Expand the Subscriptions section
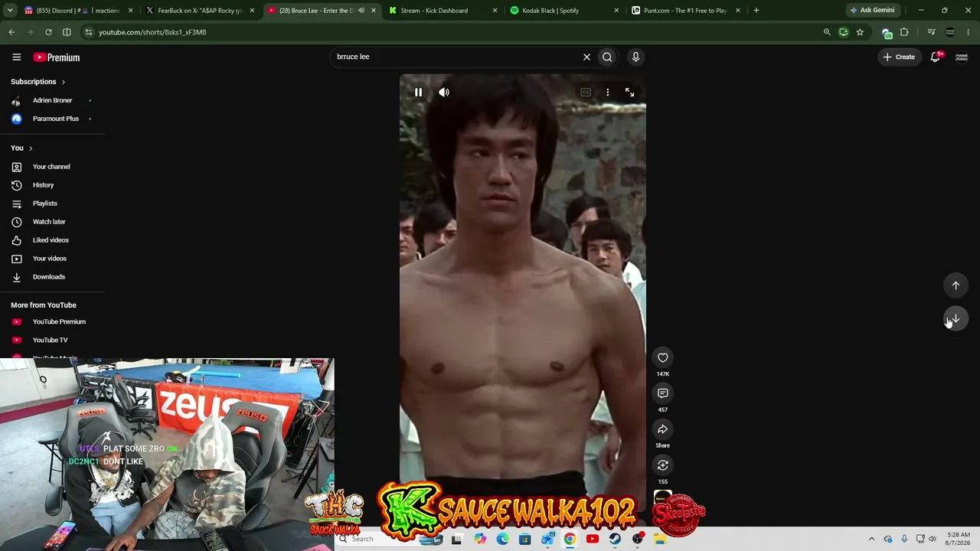Image resolution: width=980 pixels, height=551 pixels. (38, 82)
